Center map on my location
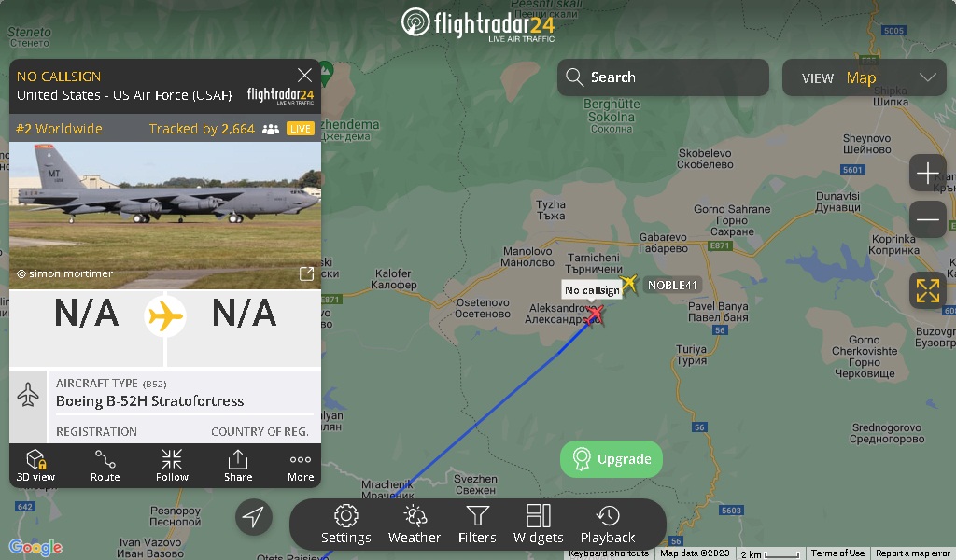 coord(254,517)
